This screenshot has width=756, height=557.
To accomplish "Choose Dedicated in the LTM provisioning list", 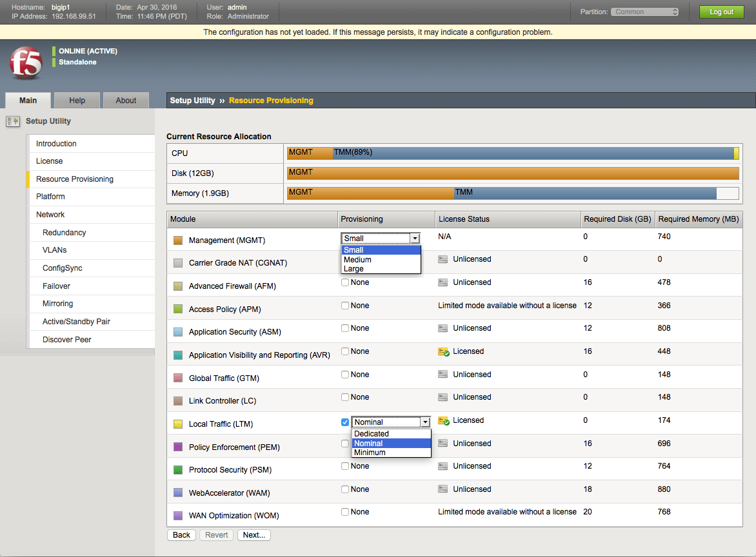I will point(392,434).
